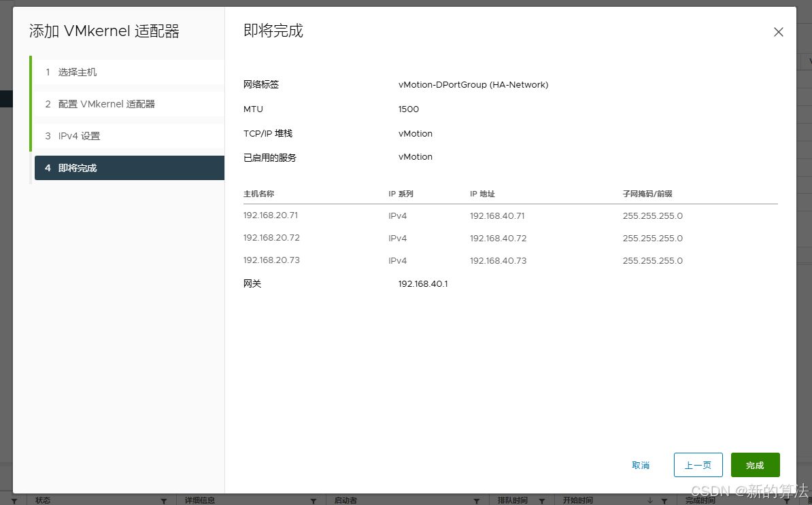Click the 已启用的服务 vMotion value
Image resolution: width=812 pixels, height=505 pixels.
click(416, 157)
